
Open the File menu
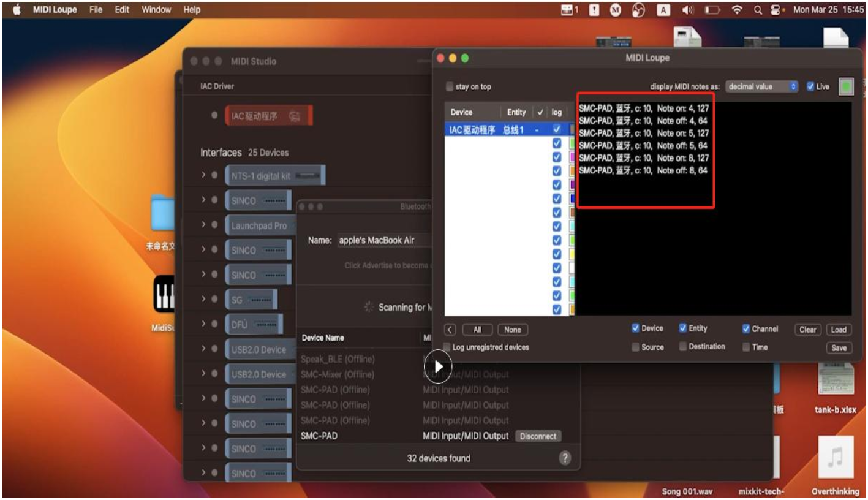click(x=96, y=10)
